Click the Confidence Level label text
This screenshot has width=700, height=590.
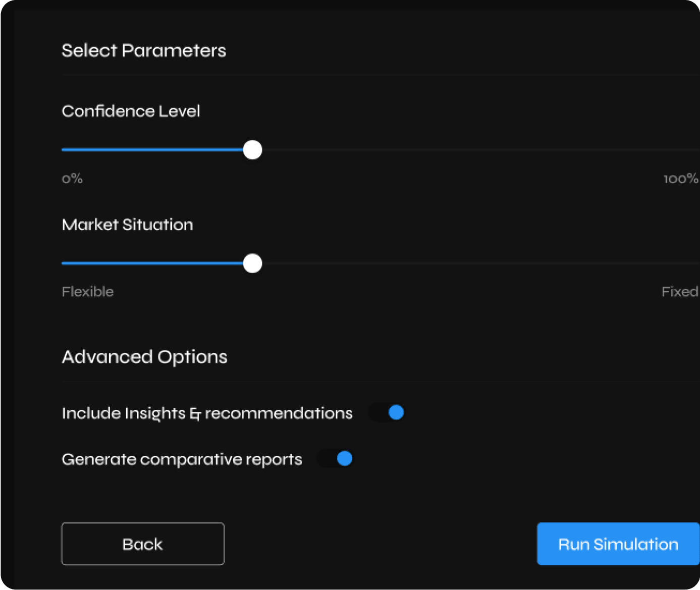131,111
